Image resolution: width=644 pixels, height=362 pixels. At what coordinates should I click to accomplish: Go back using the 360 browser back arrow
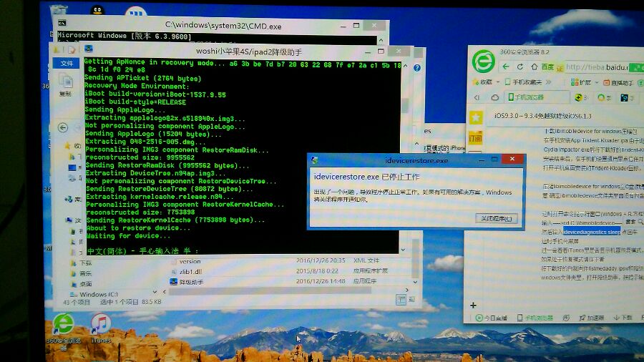click(506, 67)
